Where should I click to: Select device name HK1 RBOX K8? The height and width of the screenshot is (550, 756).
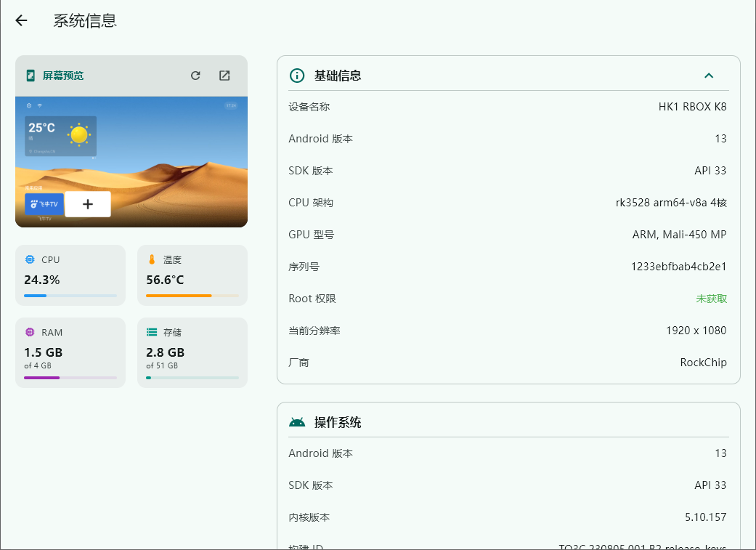(692, 107)
